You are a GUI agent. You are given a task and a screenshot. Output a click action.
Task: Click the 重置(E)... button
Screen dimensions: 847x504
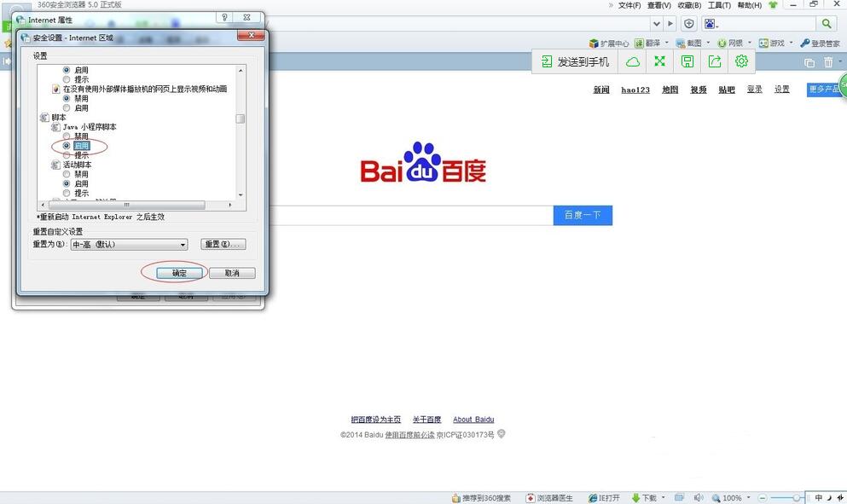point(223,244)
